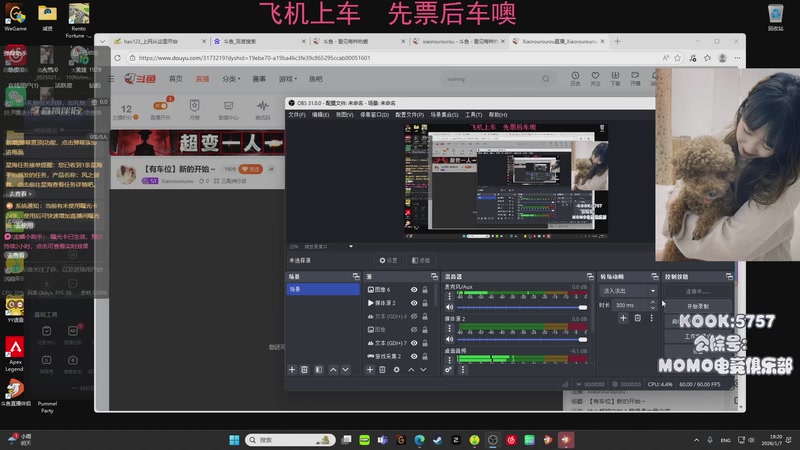Refresh the browser page

pos(117,58)
